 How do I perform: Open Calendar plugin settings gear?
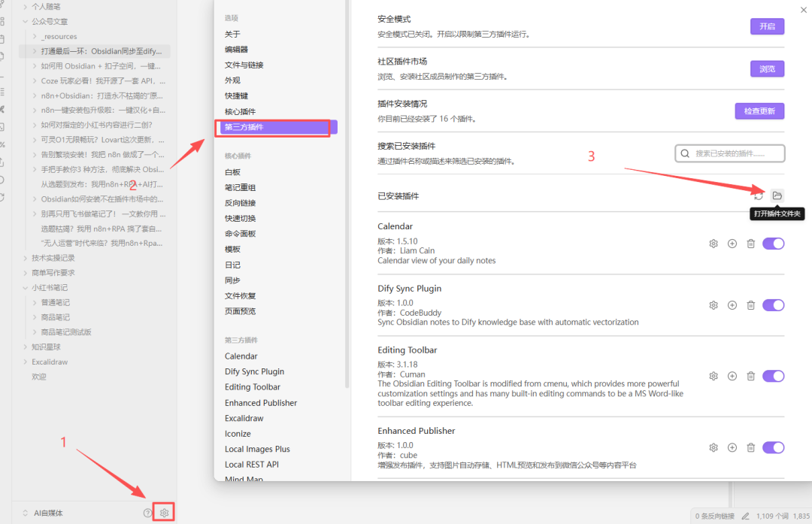(x=713, y=243)
